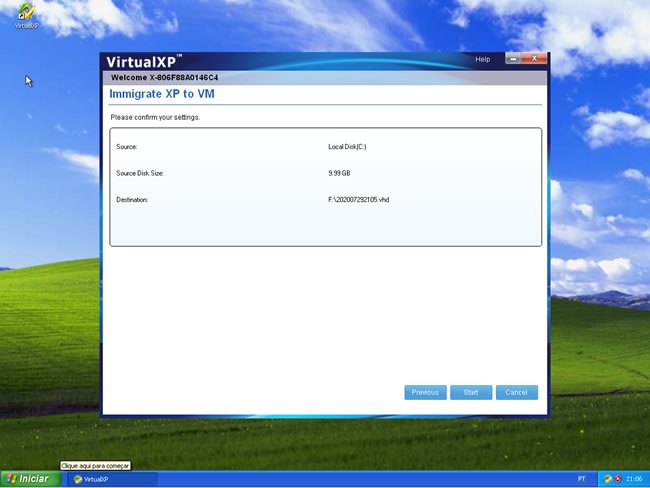The image size is (650, 488).
Task: Click the red shield tray icon
Action: point(617,479)
